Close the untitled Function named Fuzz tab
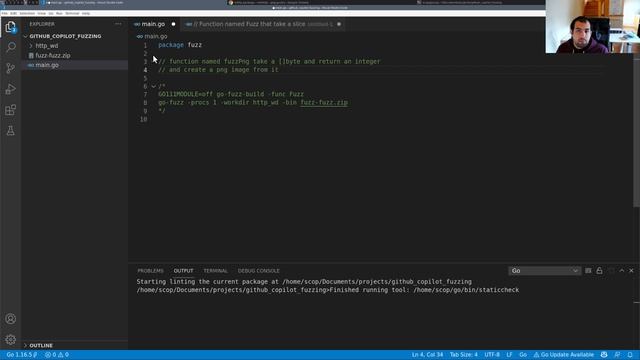 coord(339,24)
